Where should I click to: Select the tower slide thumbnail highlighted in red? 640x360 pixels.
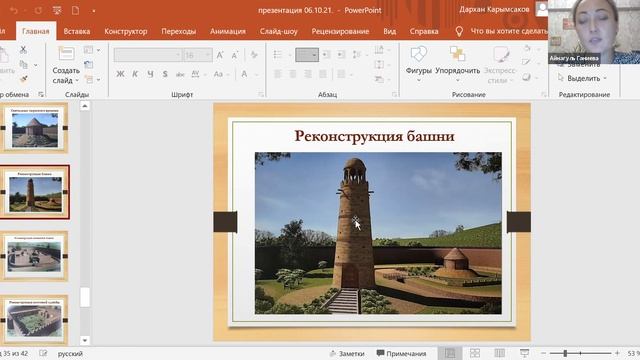35,192
